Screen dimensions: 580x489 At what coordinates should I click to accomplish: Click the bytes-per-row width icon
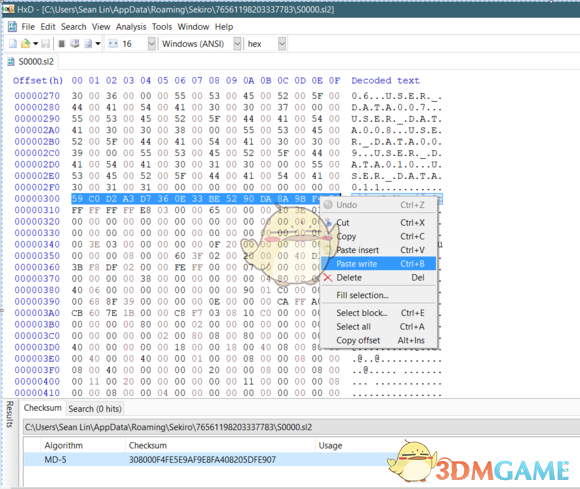(x=113, y=44)
